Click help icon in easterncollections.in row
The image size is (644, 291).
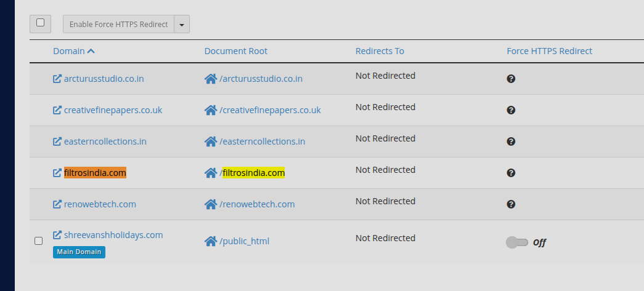coord(511,142)
